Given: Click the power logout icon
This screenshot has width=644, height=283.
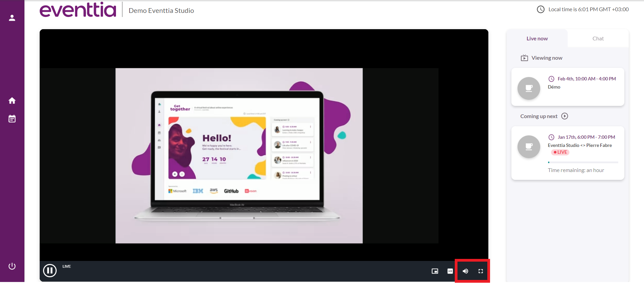Looking at the screenshot, I should (x=12, y=266).
